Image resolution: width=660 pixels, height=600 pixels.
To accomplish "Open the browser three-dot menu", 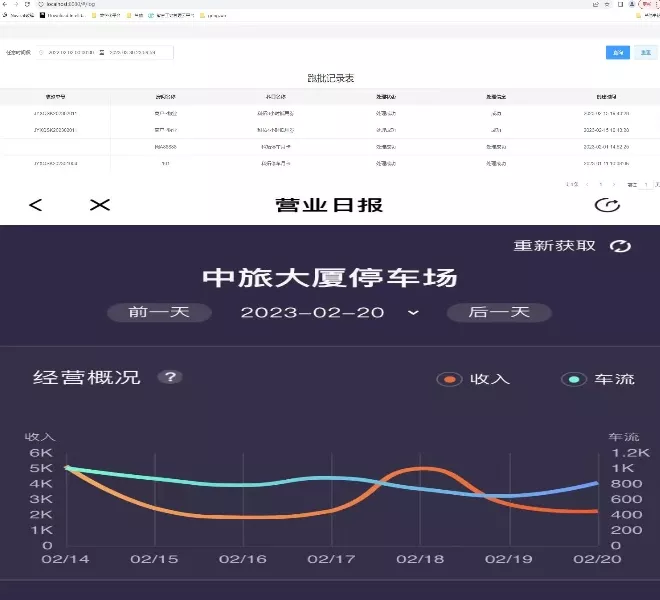I will (x=657, y=4).
